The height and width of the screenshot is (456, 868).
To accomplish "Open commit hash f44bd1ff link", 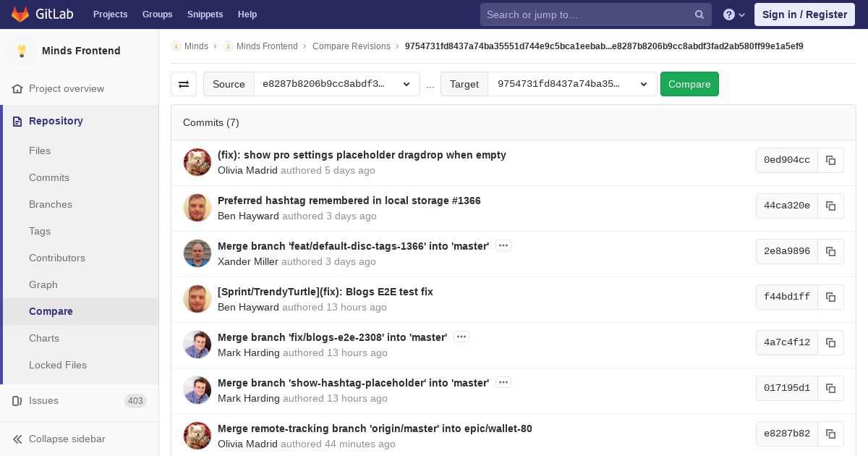I will click(x=787, y=297).
